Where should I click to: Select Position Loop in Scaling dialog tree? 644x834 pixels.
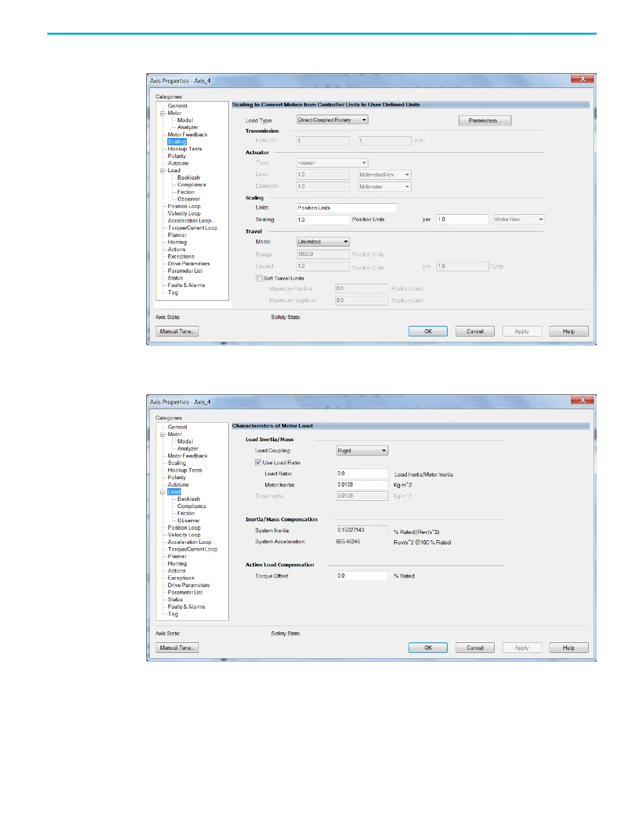[x=184, y=206]
